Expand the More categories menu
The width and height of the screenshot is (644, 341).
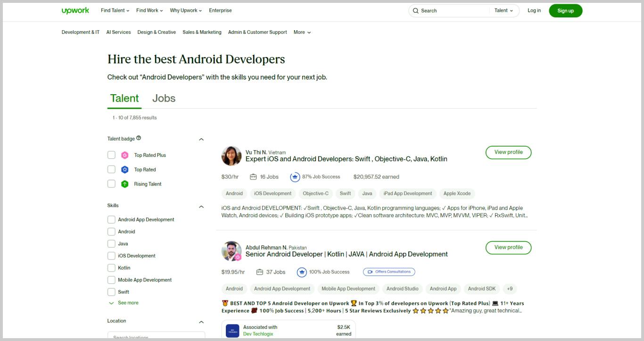tap(302, 32)
